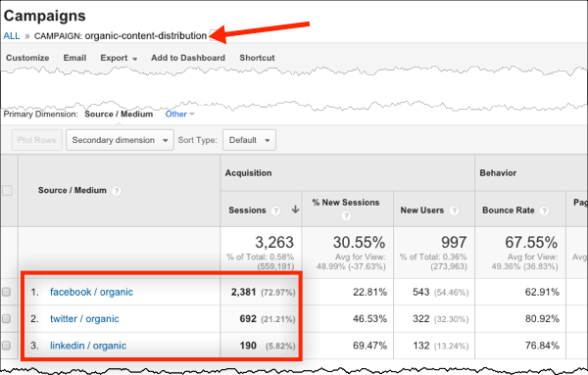Check the facebook / organic row checkbox
Image resolution: width=588 pixels, height=375 pixels.
[x=7, y=292]
